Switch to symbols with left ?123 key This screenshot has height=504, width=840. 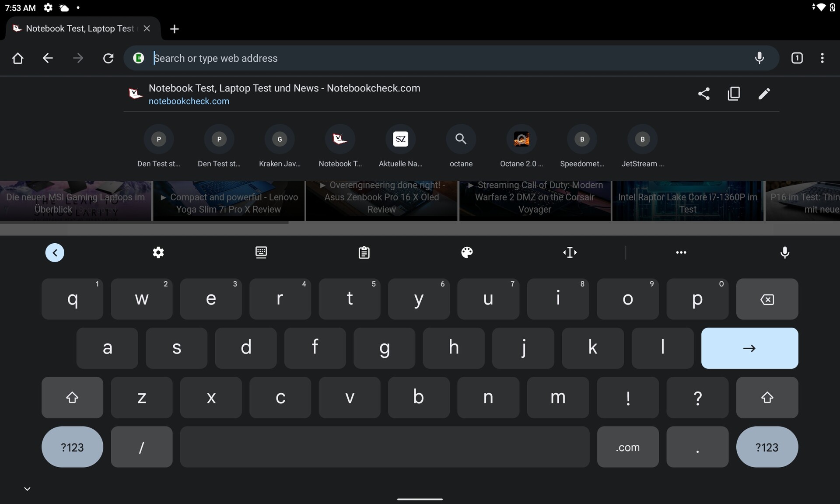[x=72, y=447]
